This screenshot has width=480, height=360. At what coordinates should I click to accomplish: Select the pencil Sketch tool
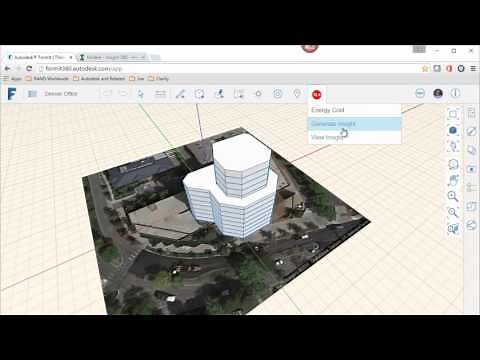point(180,94)
